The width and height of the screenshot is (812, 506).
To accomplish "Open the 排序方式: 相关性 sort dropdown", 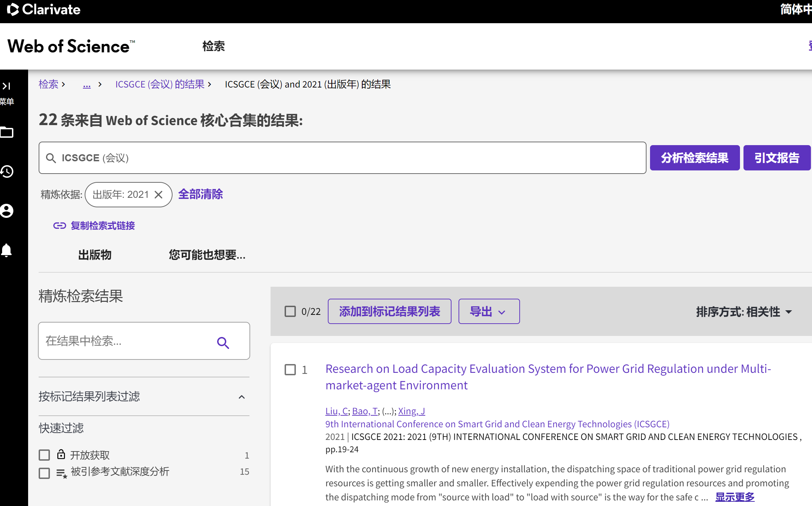I will [x=744, y=312].
